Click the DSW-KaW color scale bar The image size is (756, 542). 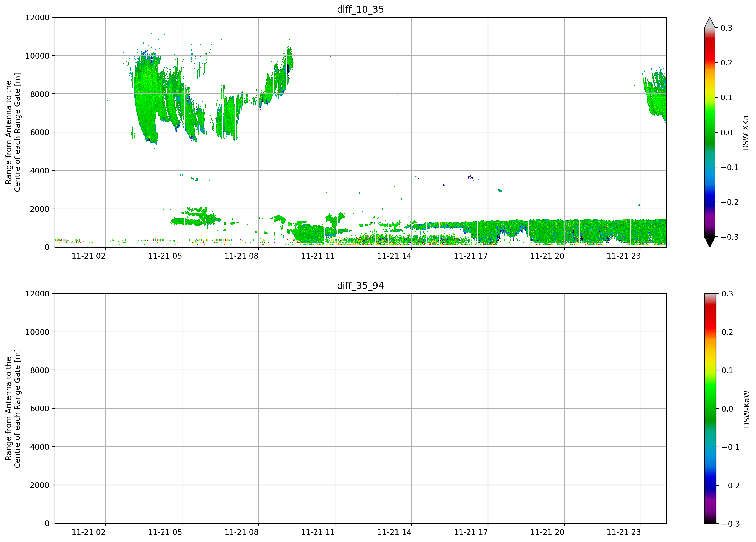point(710,408)
